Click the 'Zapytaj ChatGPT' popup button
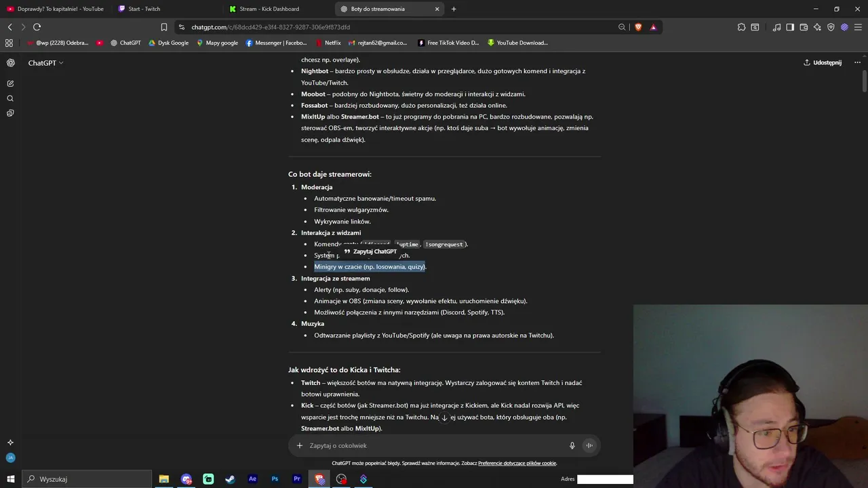Viewport: 868px width, 488px height. point(370,251)
